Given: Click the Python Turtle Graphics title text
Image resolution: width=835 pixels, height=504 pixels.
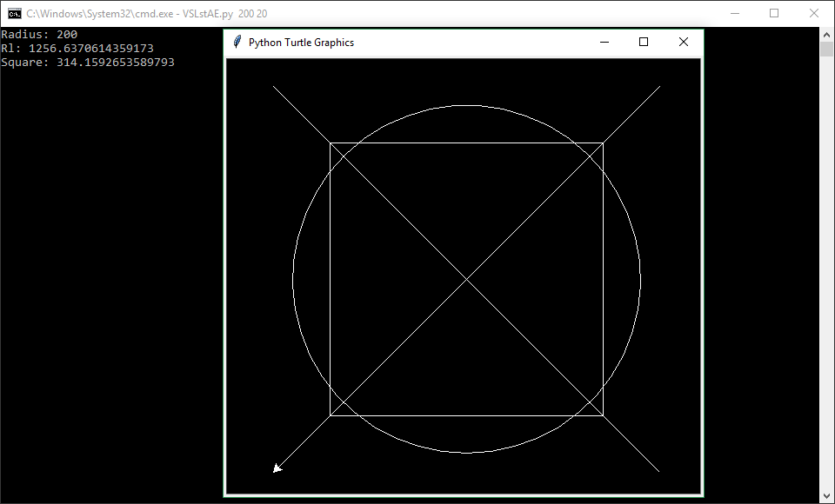Looking at the screenshot, I should [x=302, y=43].
